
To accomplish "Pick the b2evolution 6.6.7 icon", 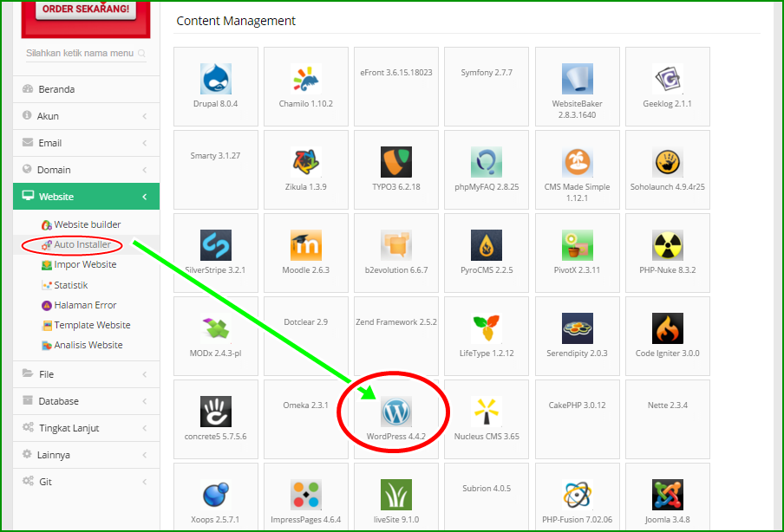I will click(x=396, y=244).
